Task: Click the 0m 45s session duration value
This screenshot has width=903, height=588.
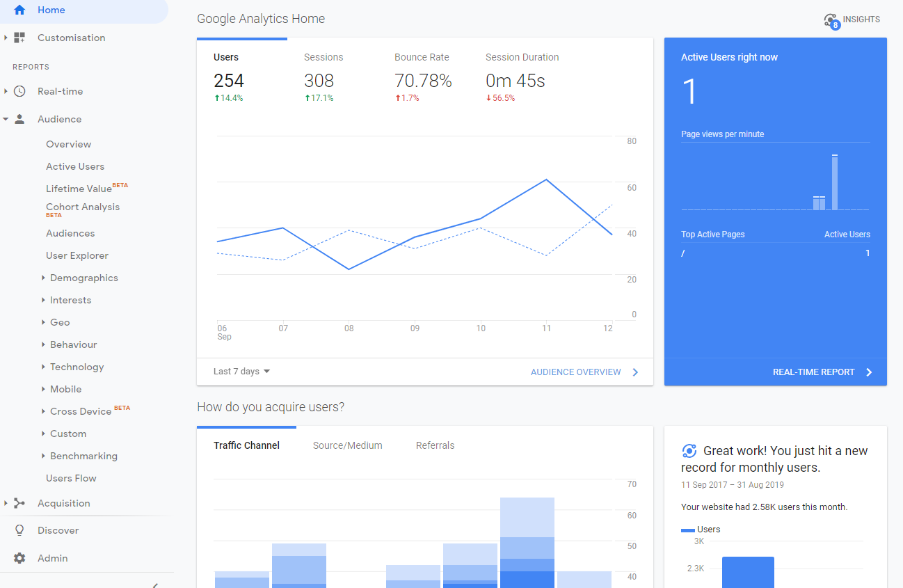Action: click(x=516, y=81)
